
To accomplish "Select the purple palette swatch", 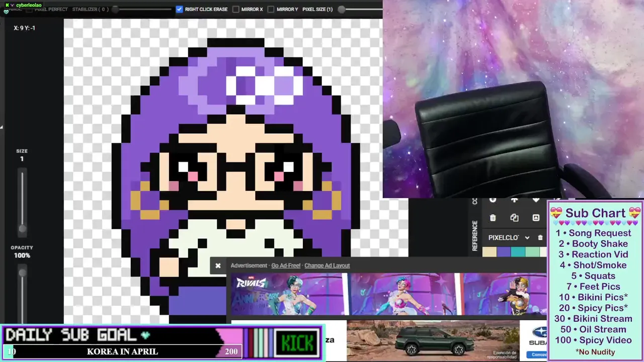I will pos(504,252).
